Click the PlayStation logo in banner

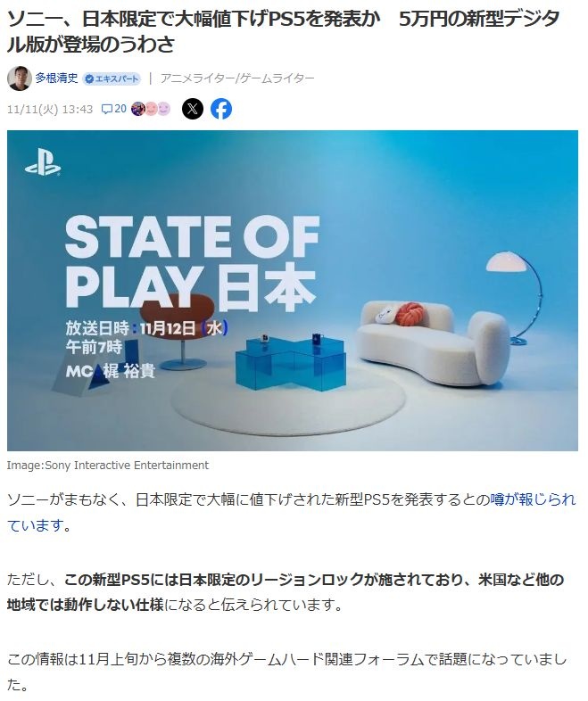[43, 162]
